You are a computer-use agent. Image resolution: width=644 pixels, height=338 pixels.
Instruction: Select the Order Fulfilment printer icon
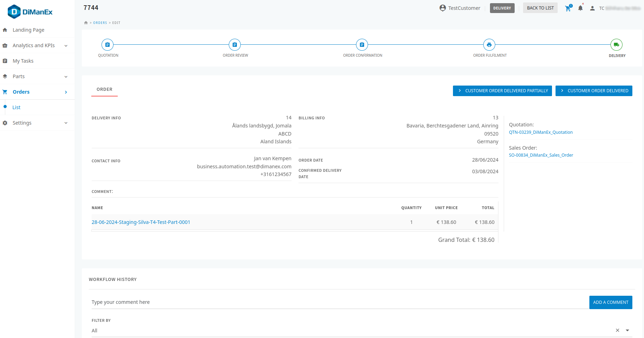pyautogui.click(x=489, y=45)
